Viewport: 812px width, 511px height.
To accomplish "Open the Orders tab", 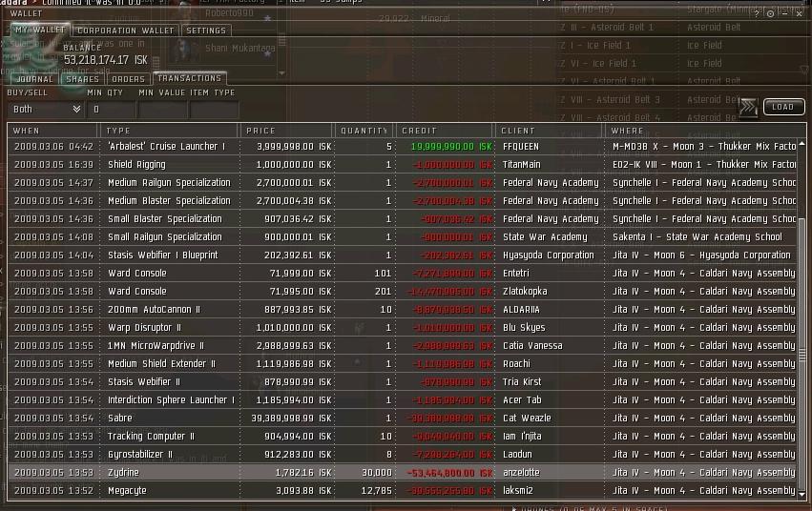I will [129, 79].
